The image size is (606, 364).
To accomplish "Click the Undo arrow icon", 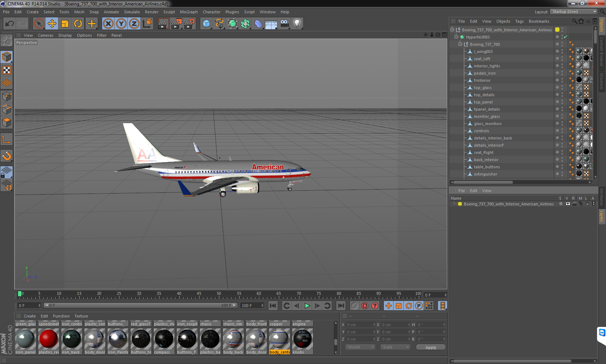I will point(9,24).
